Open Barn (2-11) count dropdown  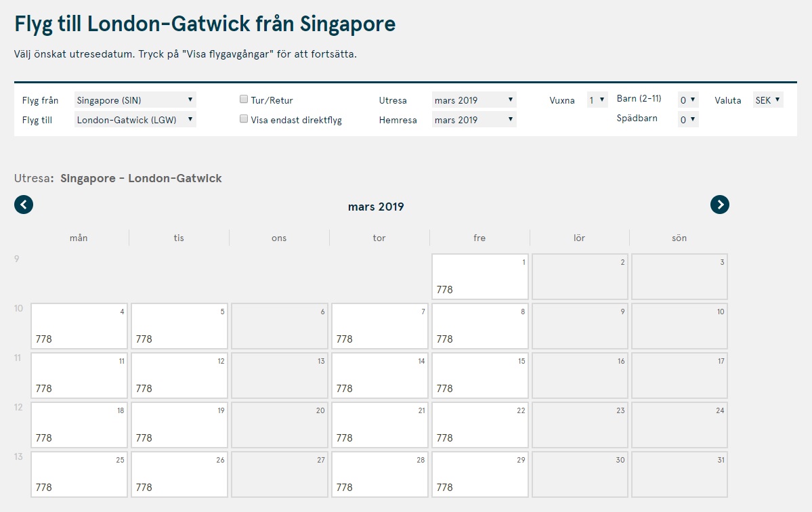click(x=688, y=100)
